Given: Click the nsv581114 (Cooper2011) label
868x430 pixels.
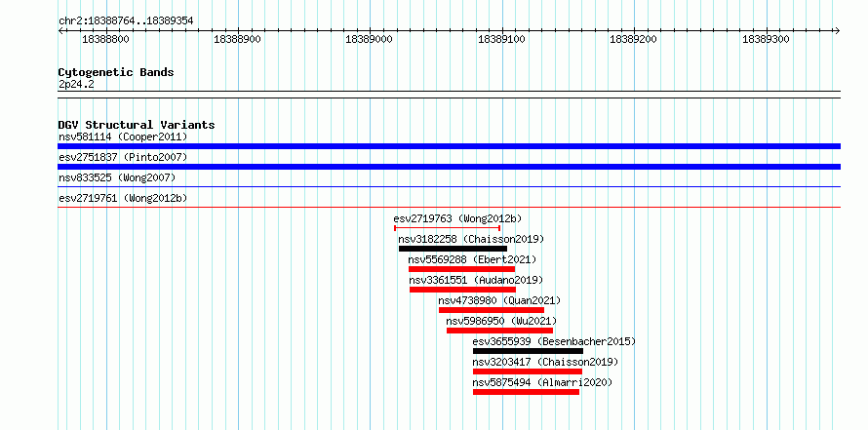Looking at the screenshot, I should pyautogui.click(x=123, y=137).
